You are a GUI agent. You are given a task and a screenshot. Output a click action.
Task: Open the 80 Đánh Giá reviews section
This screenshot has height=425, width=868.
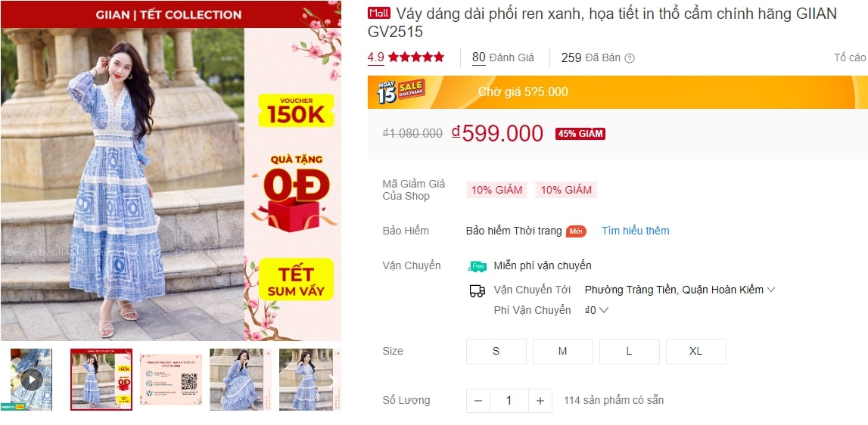pos(502,57)
